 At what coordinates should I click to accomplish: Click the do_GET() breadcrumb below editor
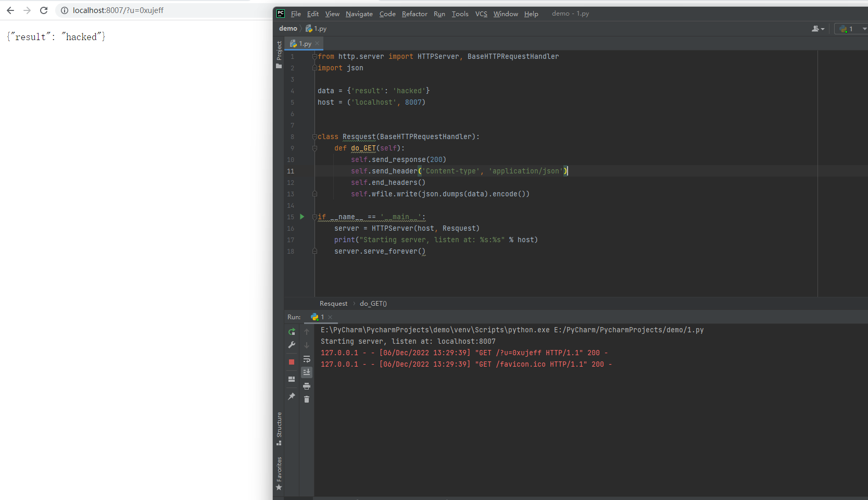(373, 304)
